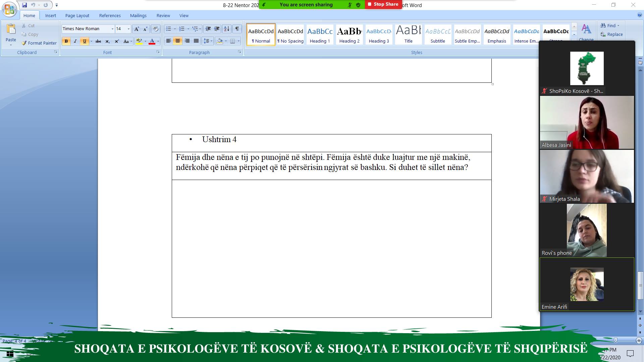The width and height of the screenshot is (644, 362).
Task: Apply paragraph shading fill color
Action: 220,41
